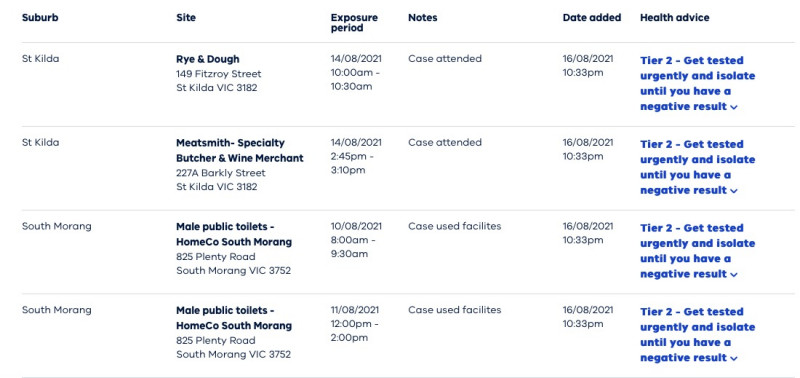
Task: Sort by Exposure period column header
Action: click(354, 22)
